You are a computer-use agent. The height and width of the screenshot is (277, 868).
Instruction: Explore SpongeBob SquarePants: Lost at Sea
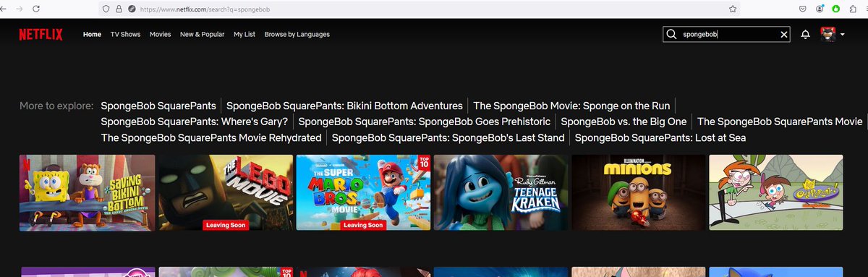tap(660, 137)
